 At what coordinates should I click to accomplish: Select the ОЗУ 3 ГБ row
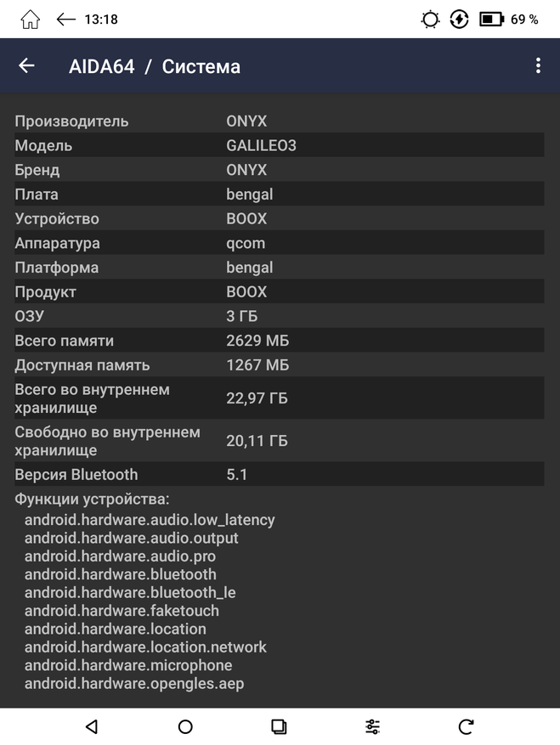point(279,316)
